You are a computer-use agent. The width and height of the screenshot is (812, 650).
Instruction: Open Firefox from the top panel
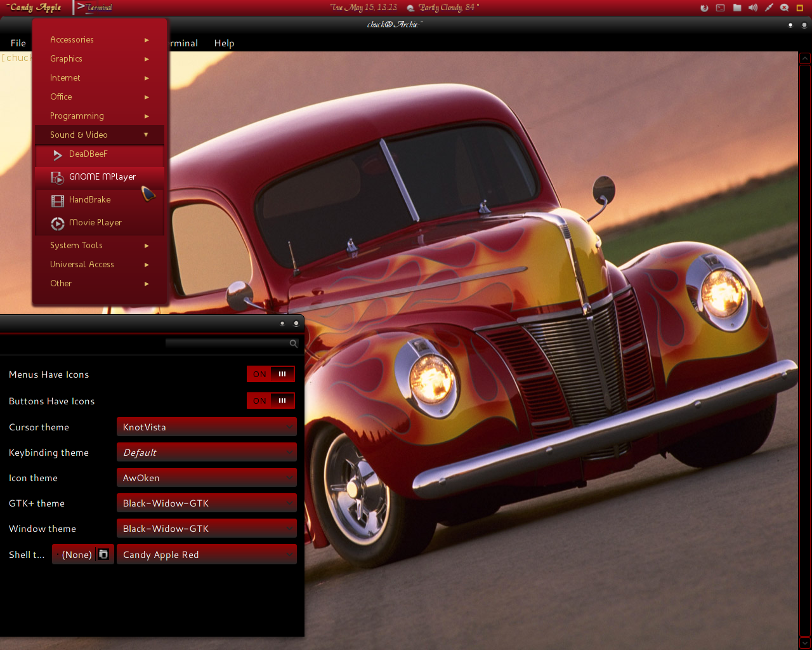tap(704, 8)
